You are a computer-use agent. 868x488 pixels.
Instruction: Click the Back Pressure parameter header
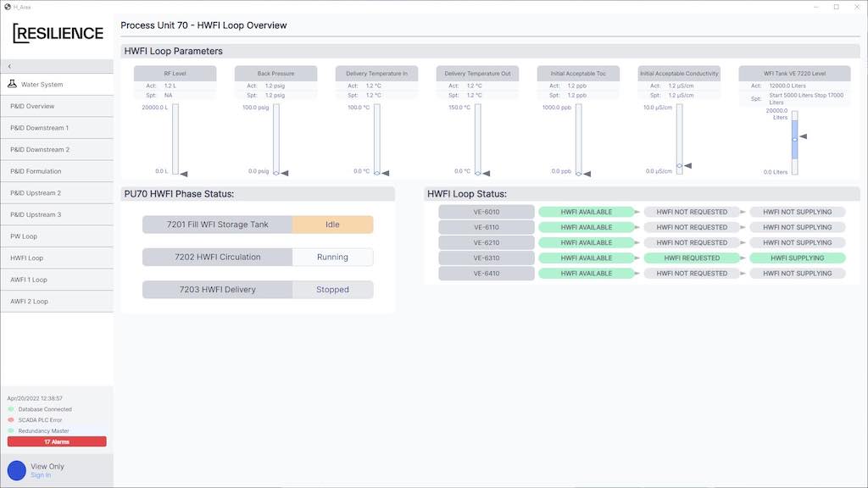coord(275,74)
